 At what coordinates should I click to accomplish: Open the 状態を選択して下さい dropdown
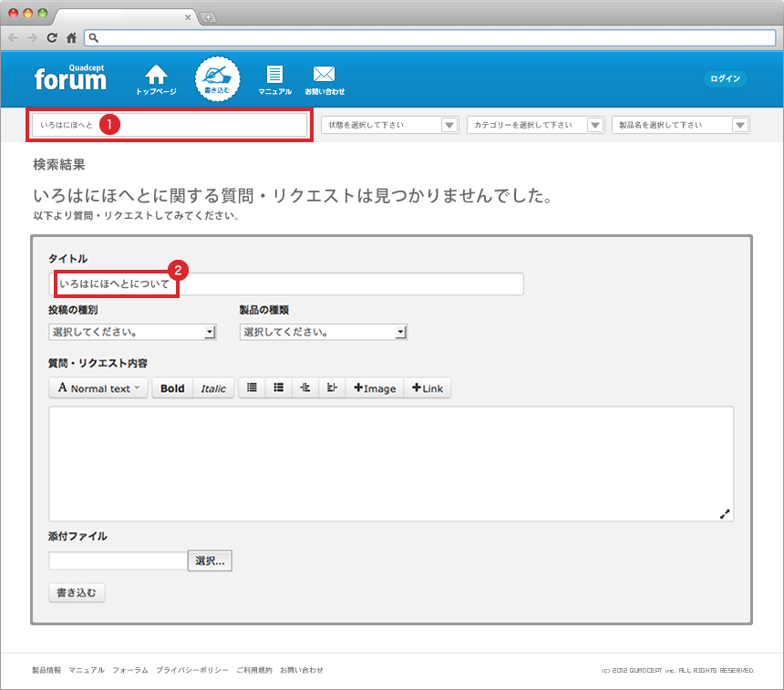pyautogui.click(x=389, y=125)
